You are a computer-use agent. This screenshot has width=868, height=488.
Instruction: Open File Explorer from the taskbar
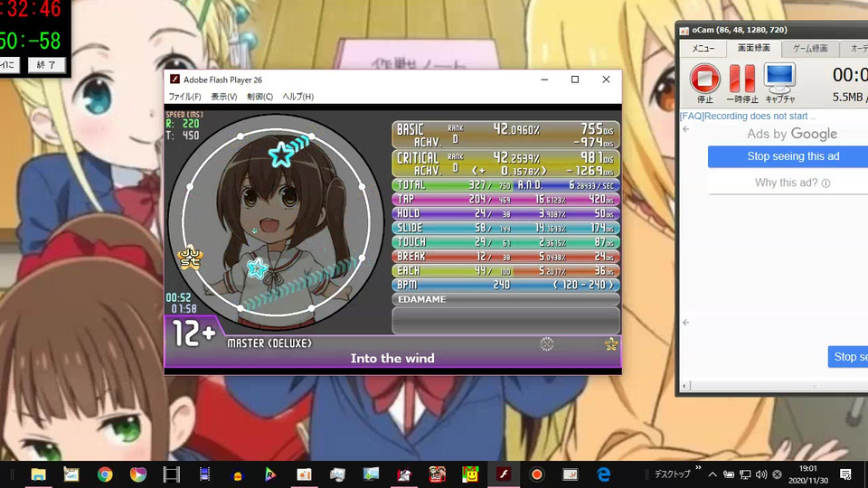coord(38,474)
